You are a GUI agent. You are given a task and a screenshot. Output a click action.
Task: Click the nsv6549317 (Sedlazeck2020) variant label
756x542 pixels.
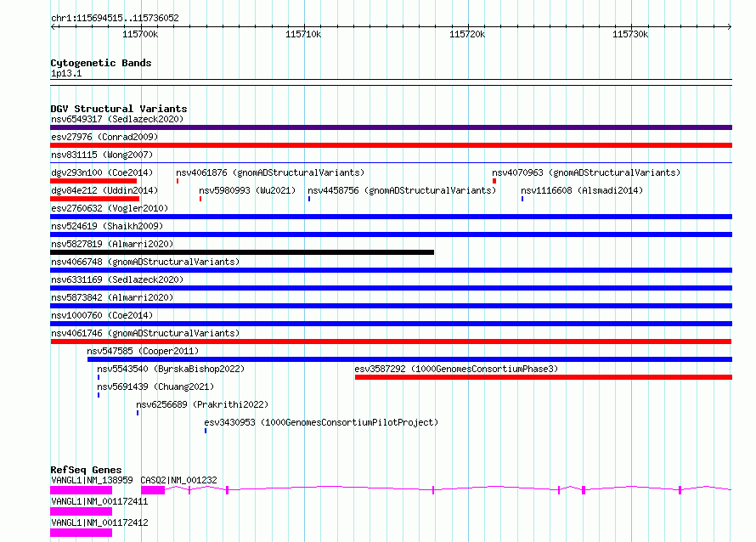point(117,119)
